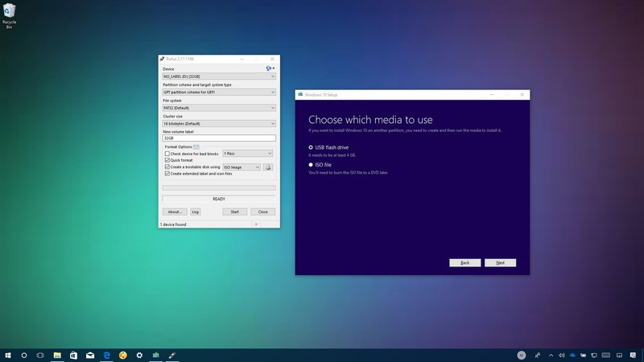Viewport: 644px width, 362px height.
Task: Enable Check device for bad blocks
Action: pos(167,154)
